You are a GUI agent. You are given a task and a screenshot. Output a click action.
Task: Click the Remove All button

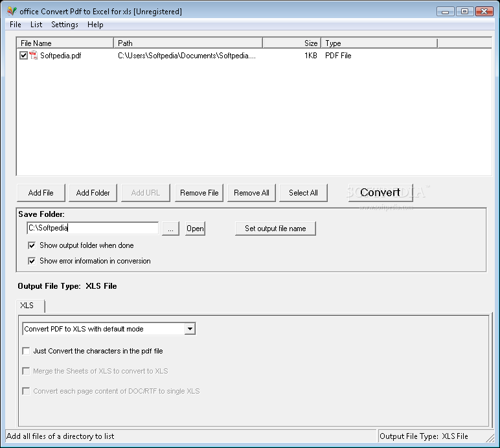click(x=251, y=193)
